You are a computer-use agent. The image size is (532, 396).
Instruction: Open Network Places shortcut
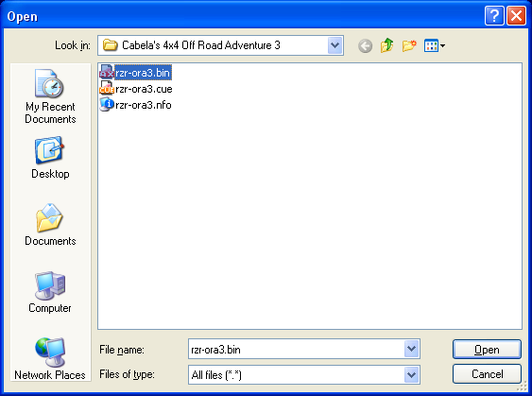tap(50, 359)
